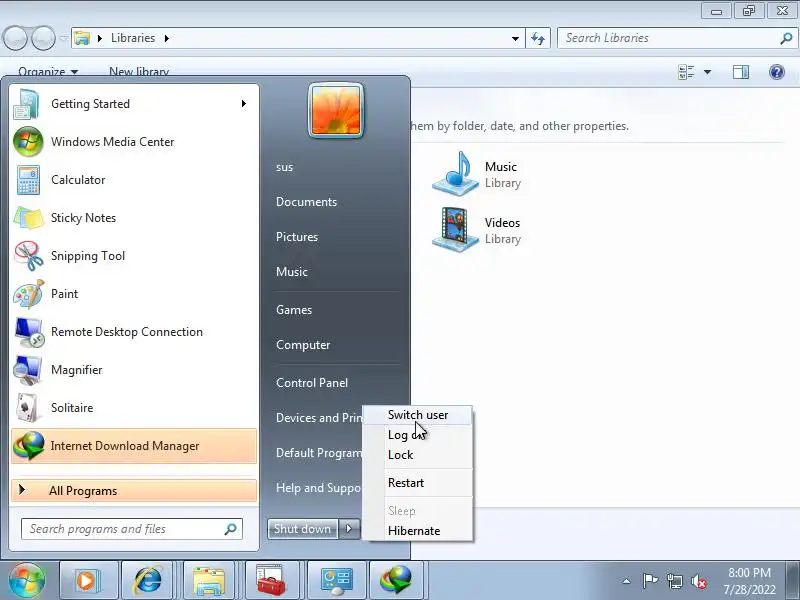Expand All Programs list
This screenshot has height=600, width=800.
[x=134, y=491]
